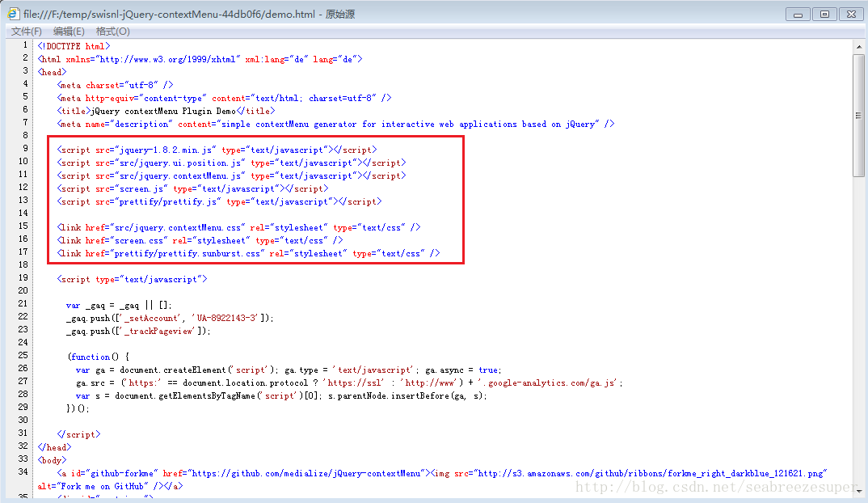Click the document.createElement('script') line
868x503 pixels.
289,370
